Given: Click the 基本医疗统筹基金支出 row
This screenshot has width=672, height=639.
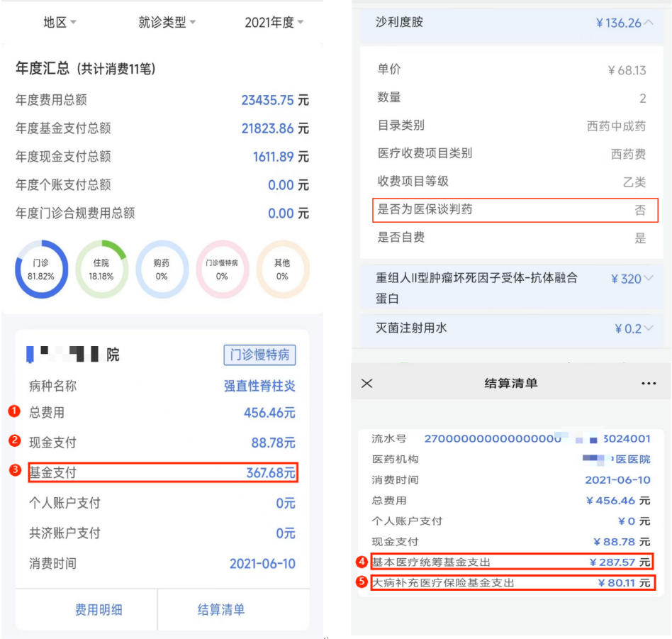Looking at the screenshot, I should pyautogui.click(x=512, y=562).
